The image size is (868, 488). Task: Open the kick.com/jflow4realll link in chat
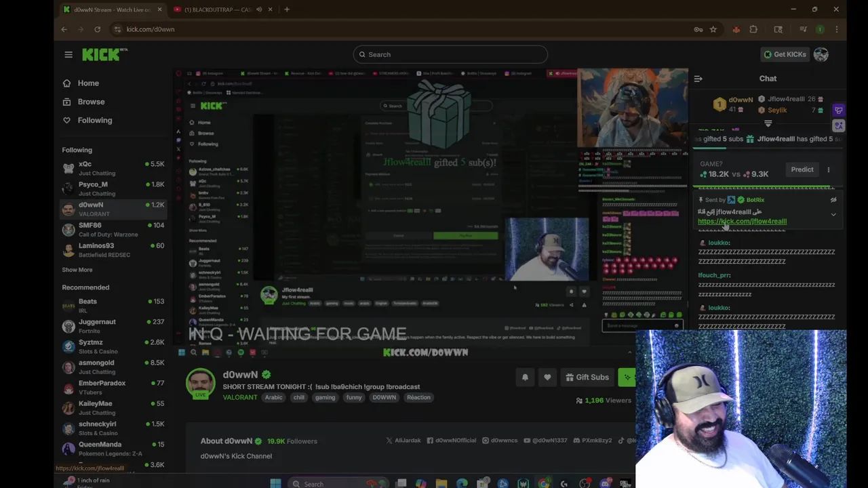(x=742, y=221)
